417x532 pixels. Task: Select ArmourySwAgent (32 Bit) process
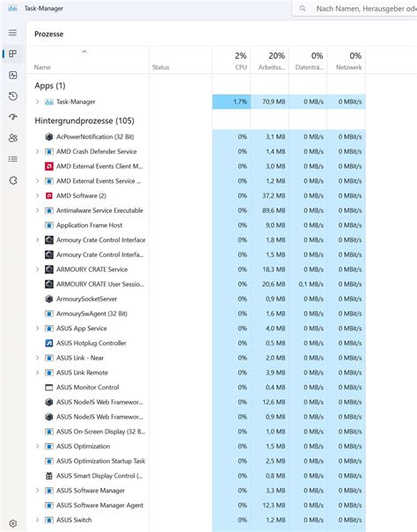pyautogui.click(x=91, y=314)
